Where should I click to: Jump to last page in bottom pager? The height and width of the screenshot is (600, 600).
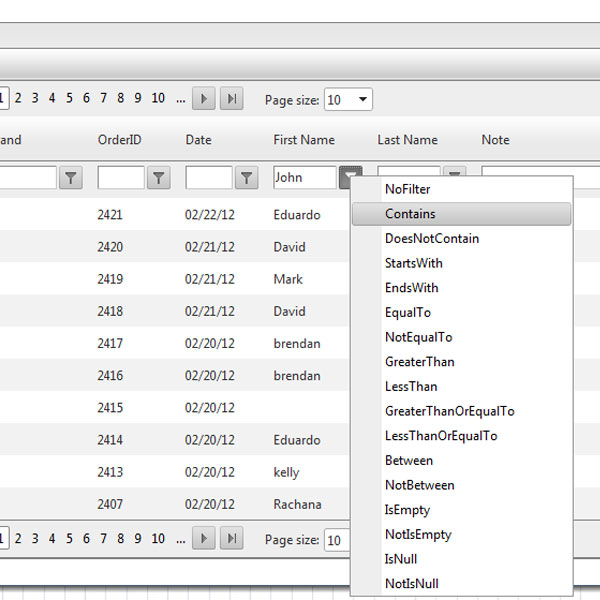(231, 539)
